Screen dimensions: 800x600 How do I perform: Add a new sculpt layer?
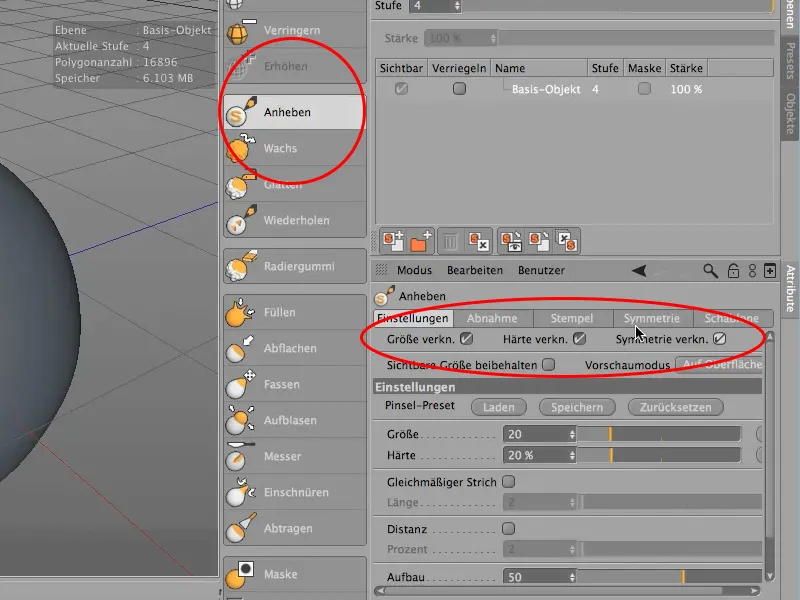393,241
